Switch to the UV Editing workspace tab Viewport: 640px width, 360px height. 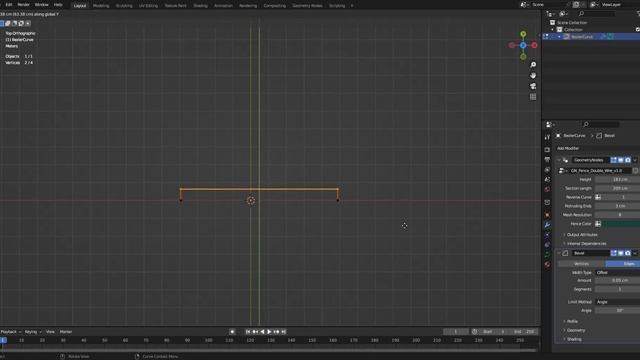click(x=148, y=6)
